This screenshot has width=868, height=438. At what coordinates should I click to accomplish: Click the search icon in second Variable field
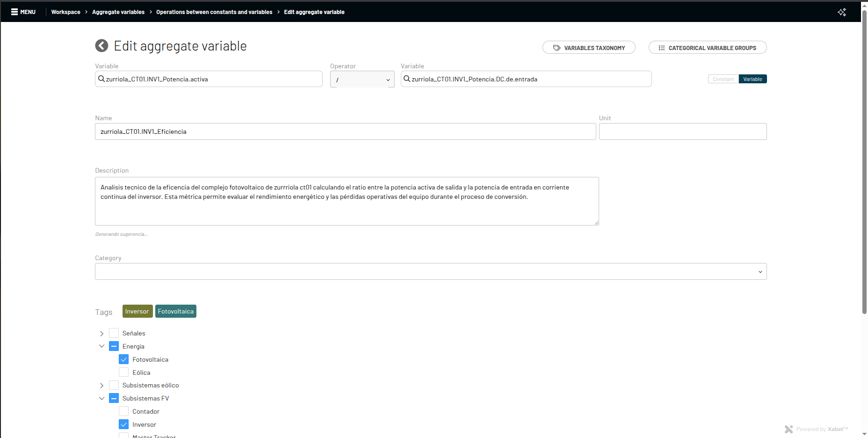click(x=407, y=79)
